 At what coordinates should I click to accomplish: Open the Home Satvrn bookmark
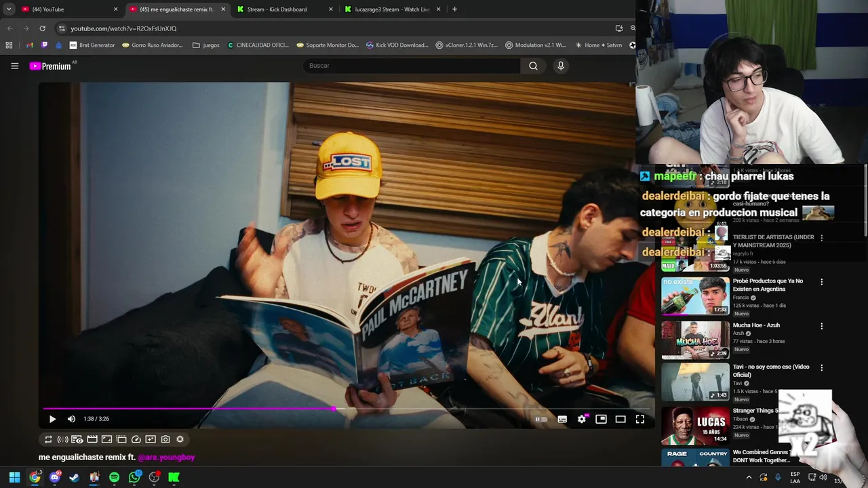pyautogui.click(x=598, y=45)
